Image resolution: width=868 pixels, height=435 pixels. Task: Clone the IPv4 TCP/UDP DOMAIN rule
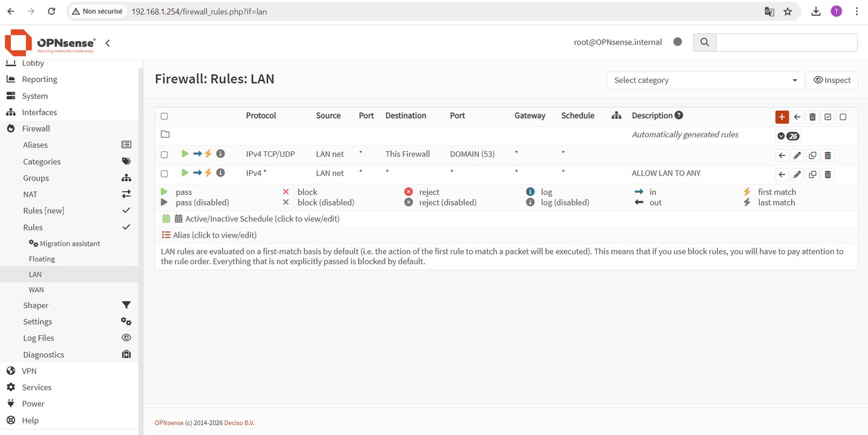(x=812, y=155)
